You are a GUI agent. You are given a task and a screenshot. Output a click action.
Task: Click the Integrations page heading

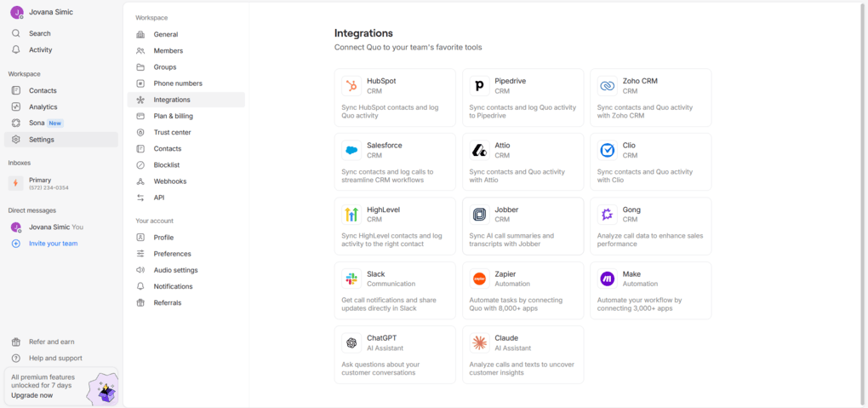point(363,33)
